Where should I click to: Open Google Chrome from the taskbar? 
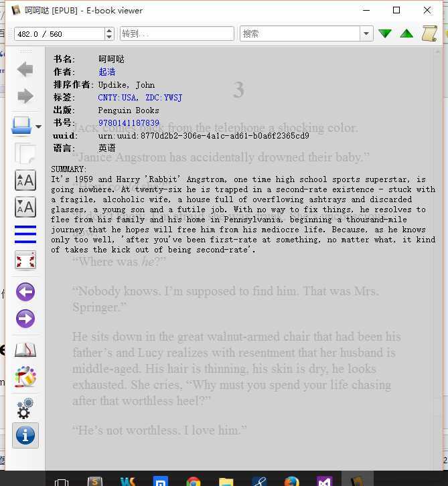click(x=194, y=481)
